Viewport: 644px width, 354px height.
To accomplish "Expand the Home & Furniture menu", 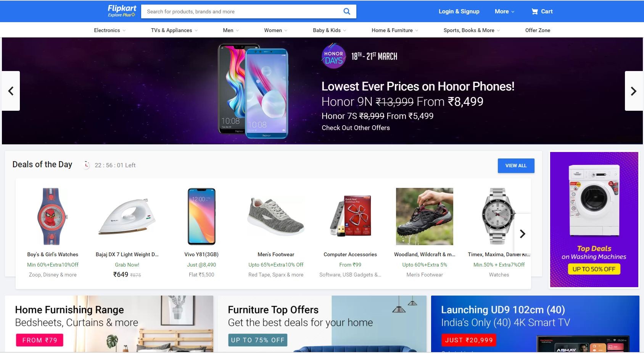I will [x=395, y=30].
